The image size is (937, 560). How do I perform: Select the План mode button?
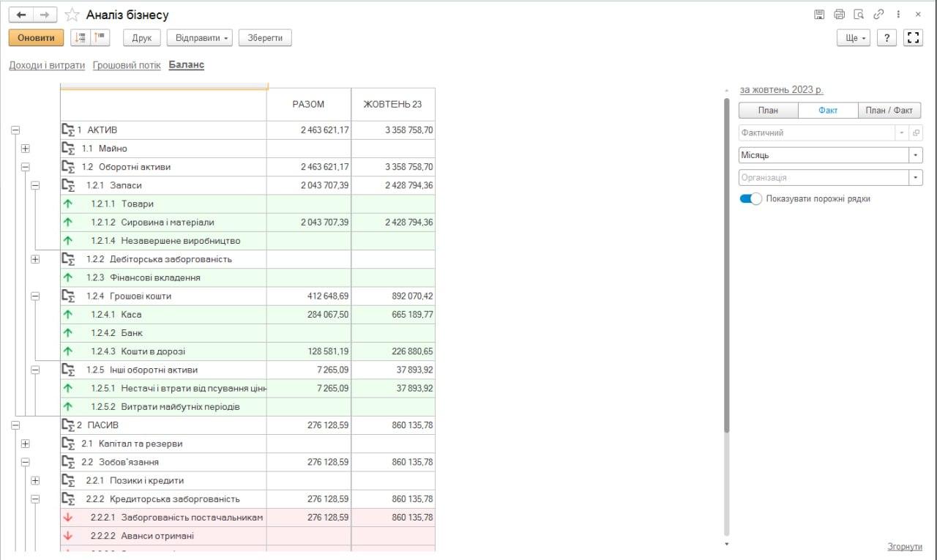768,111
